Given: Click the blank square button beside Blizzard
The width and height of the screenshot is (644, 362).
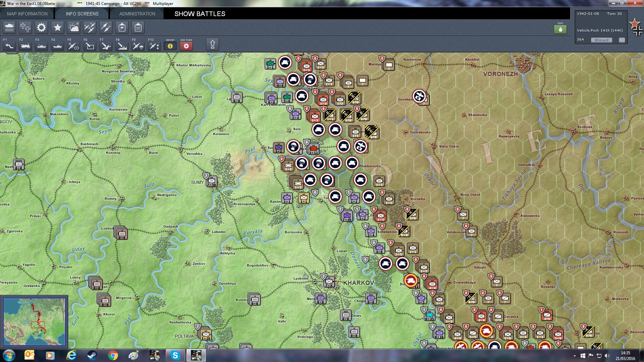Looking at the screenshot, I should click(622, 40).
